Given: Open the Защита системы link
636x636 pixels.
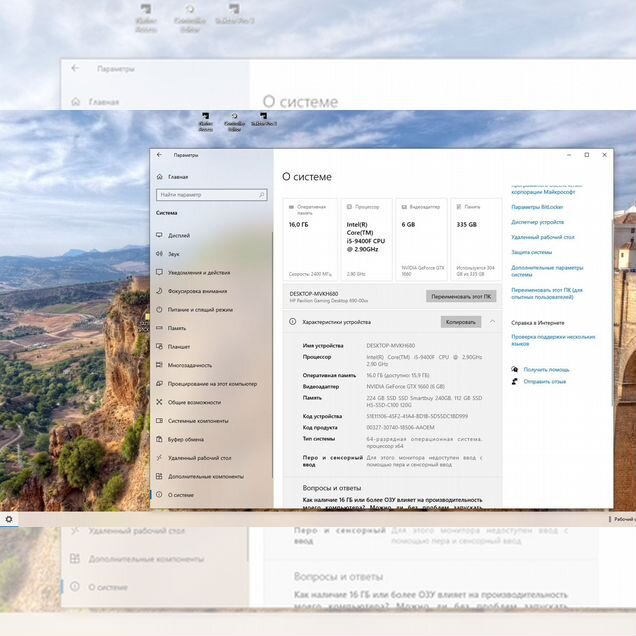Looking at the screenshot, I should click(x=531, y=252).
